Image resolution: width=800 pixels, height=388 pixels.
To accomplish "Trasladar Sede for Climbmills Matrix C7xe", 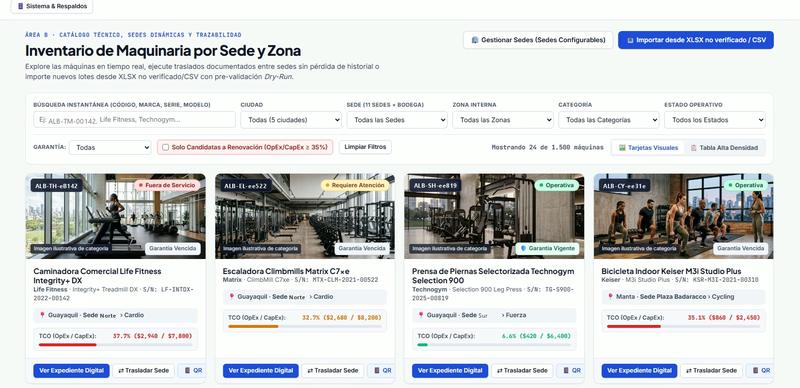I will [x=333, y=371].
